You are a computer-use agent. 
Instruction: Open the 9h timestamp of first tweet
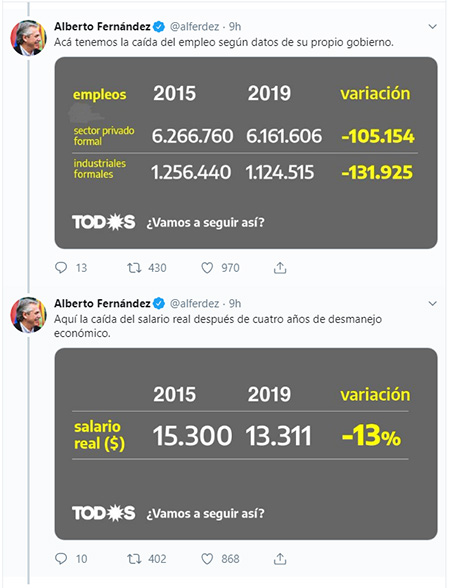(235, 27)
